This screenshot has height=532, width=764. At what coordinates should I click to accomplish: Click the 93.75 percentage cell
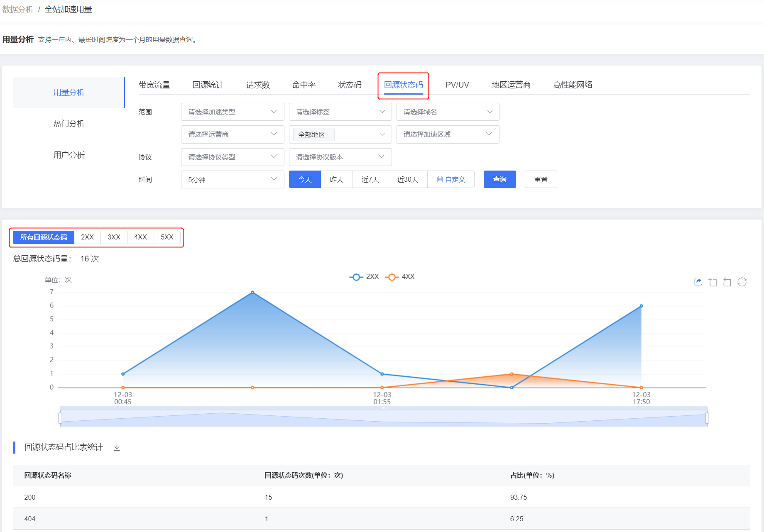click(519, 497)
